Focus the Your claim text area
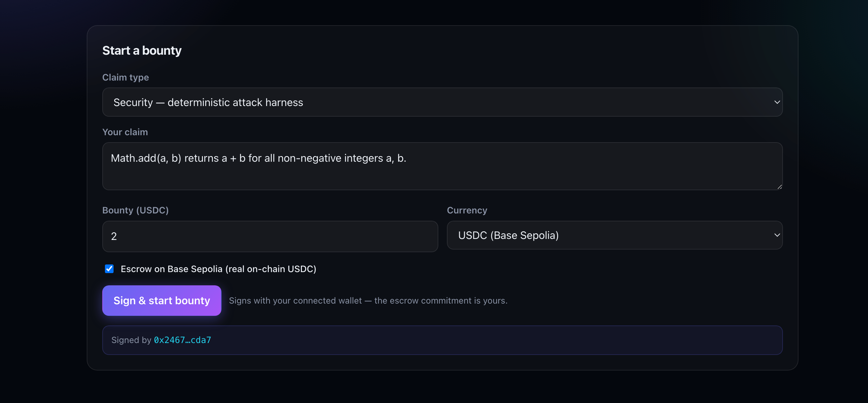 442,166
